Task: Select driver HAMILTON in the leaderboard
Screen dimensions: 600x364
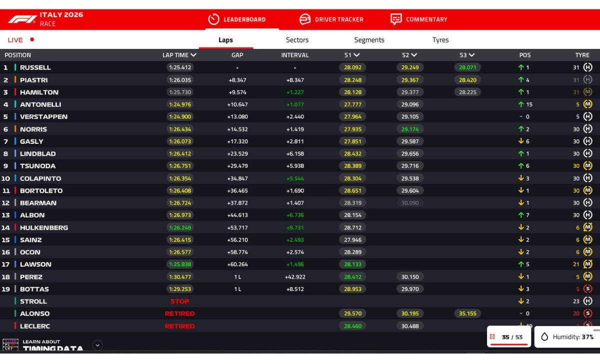Action: click(x=39, y=92)
